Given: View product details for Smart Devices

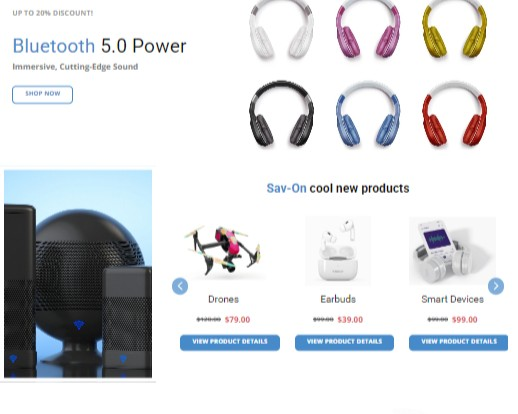Looking at the screenshot, I should point(459,342).
